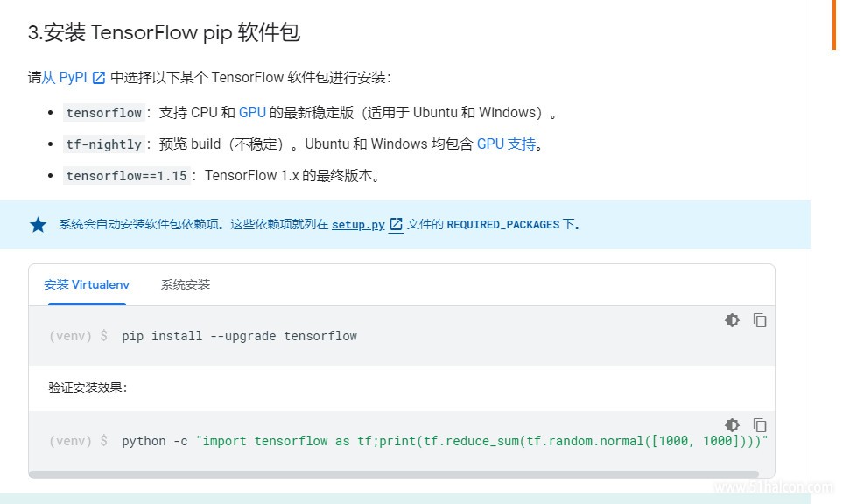Toggle dark theme on pip install code block
Viewport: 843px width, 504px height.
732,320
